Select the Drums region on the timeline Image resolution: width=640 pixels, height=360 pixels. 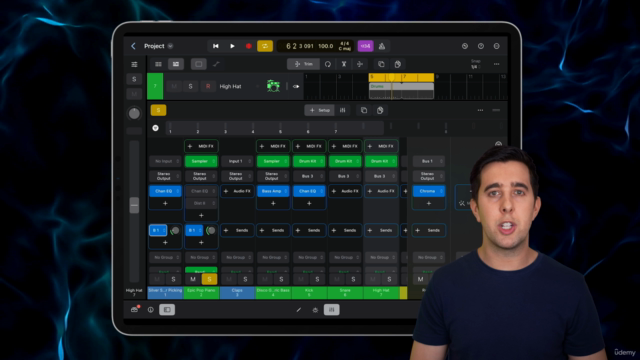401,91
